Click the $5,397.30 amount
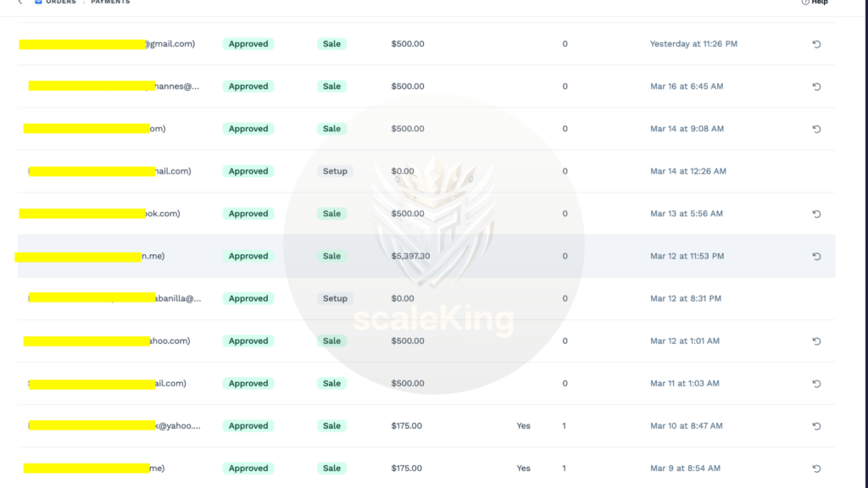868x488 pixels. [410, 256]
